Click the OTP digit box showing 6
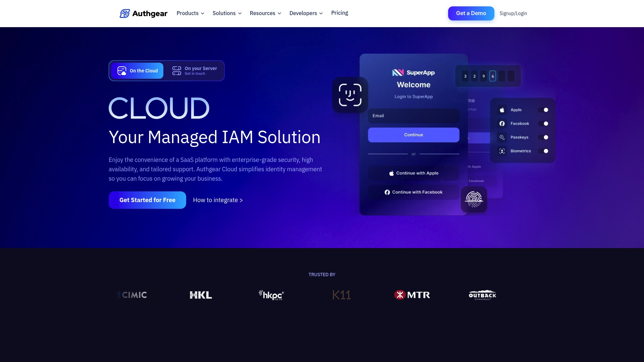The width and height of the screenshot is (644, 362). [493, 76]
